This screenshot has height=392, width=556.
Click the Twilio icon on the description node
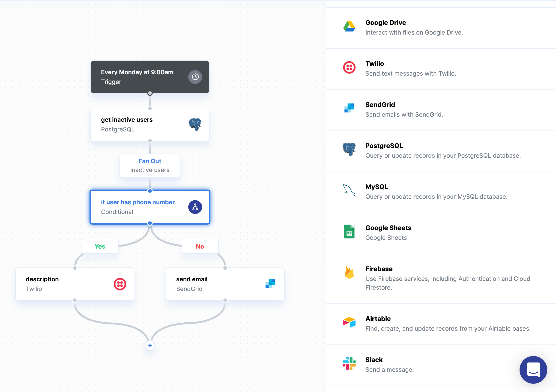tap(120, 284)
